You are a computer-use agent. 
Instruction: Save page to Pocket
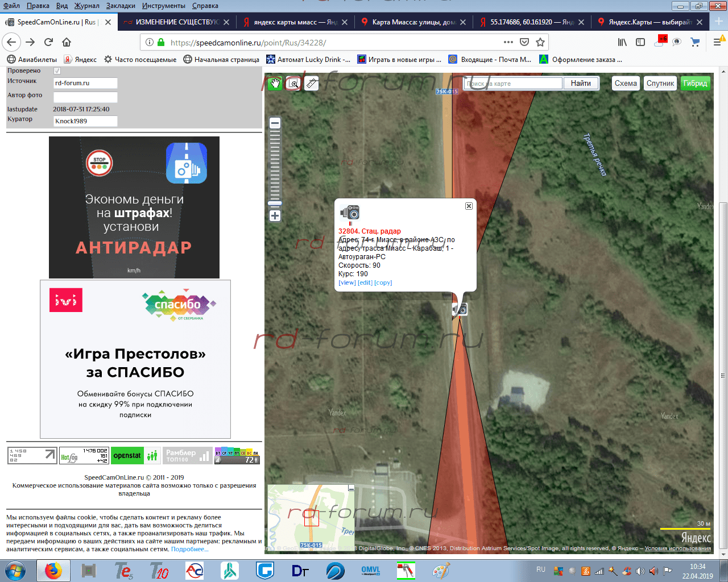coord(524,42)
